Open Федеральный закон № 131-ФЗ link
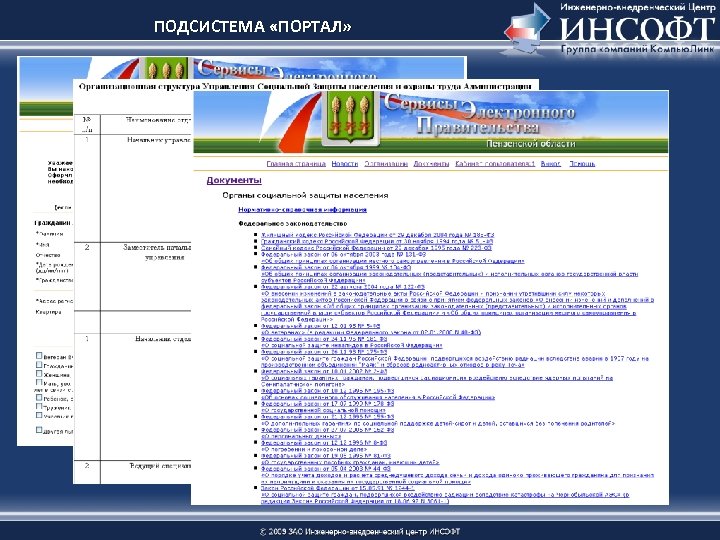Screen dimensions: 720x540 [343, 254]
